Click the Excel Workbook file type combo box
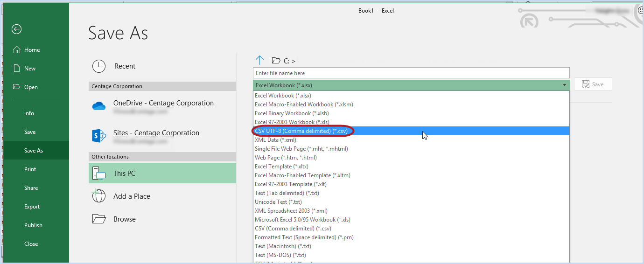This screenshot has width=644, height=264. [x=411, y=85]
